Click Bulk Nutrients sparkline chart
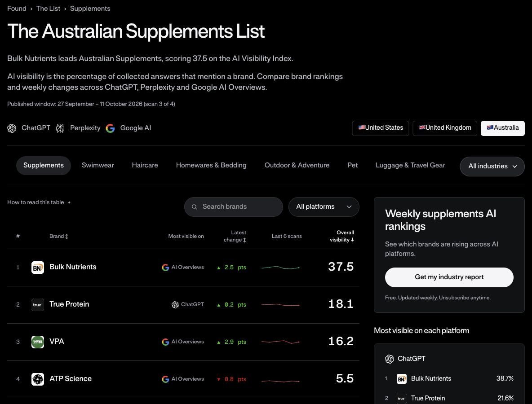Image resolution: width=532 pixels, height=404 pixels. (280, 268)
